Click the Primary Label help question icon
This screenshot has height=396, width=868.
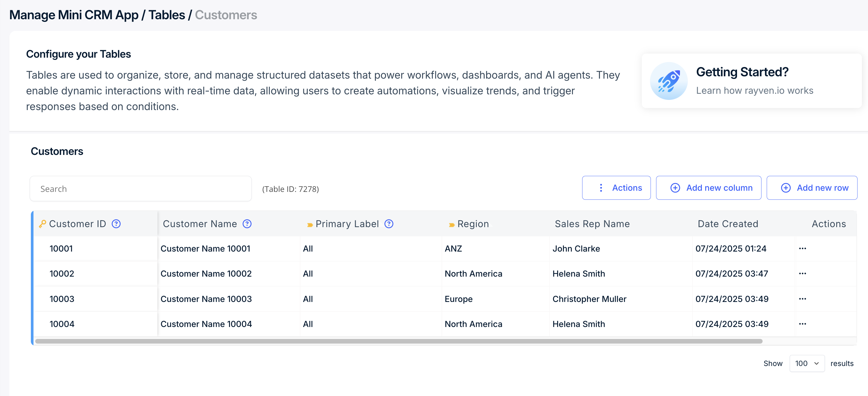click(x=389, y=224)
